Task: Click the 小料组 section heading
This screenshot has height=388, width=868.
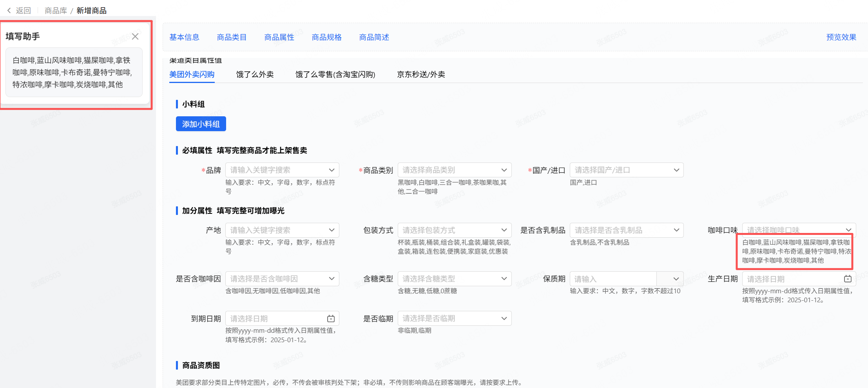Action: click(x=194, y=104)
